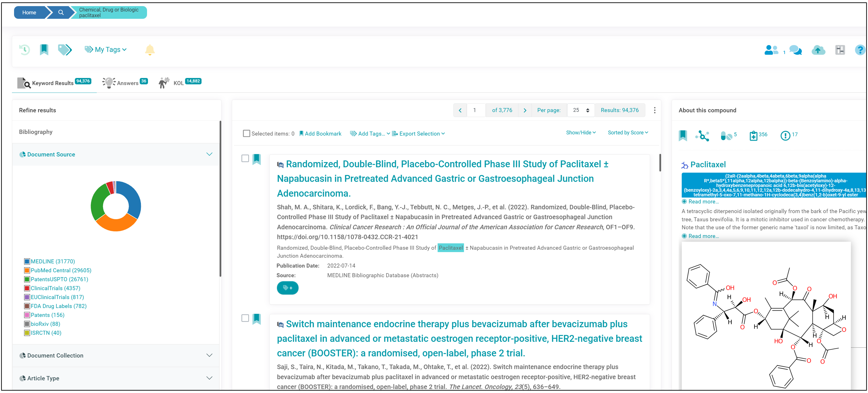
Task: Click the Paclitaxel compound heading
Action: [x=708, y=165]
